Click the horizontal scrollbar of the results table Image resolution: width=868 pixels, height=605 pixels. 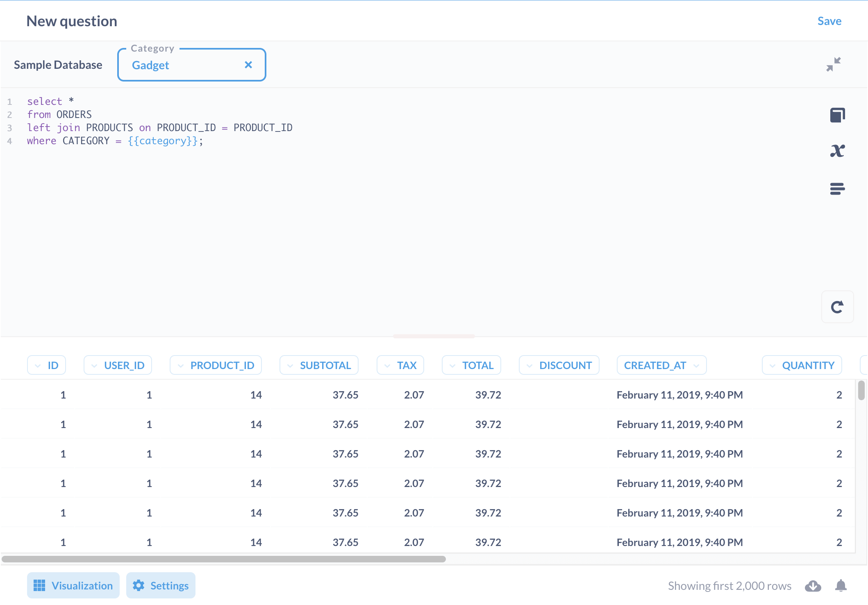coord(224,559)
